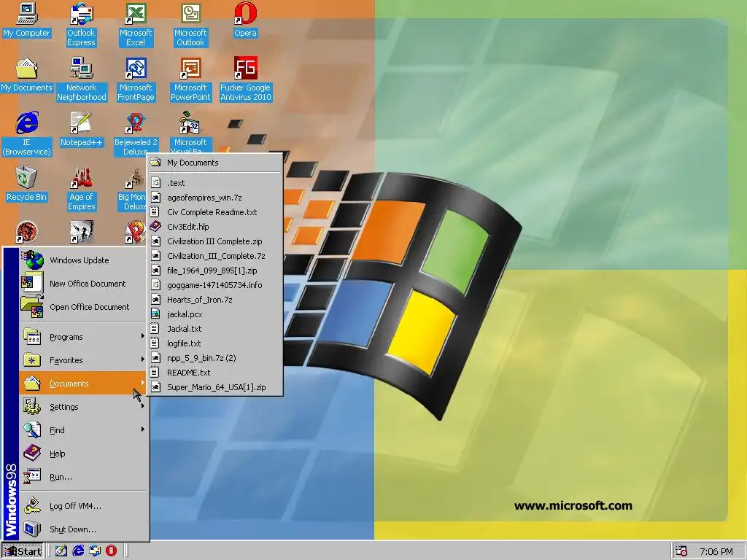Expand the Settings submenu

(84, 407)
